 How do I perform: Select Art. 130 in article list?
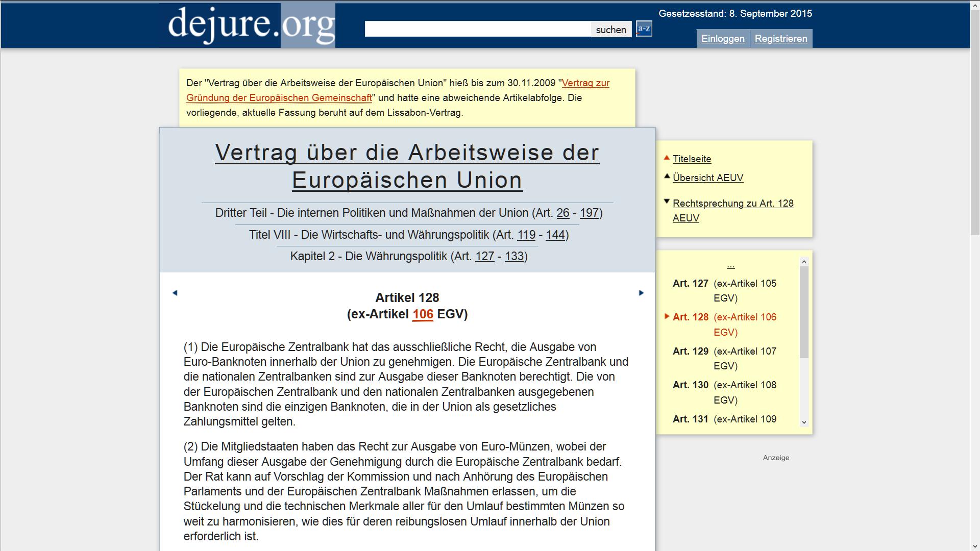pos(690,385)
